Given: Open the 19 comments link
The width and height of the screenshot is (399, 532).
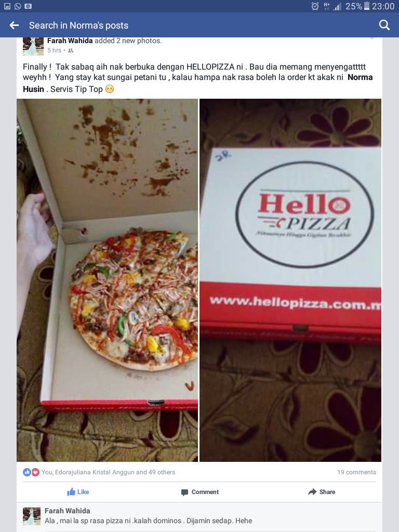Looking at the screenshot, I should pyautogui.click(x=356, y=472).
